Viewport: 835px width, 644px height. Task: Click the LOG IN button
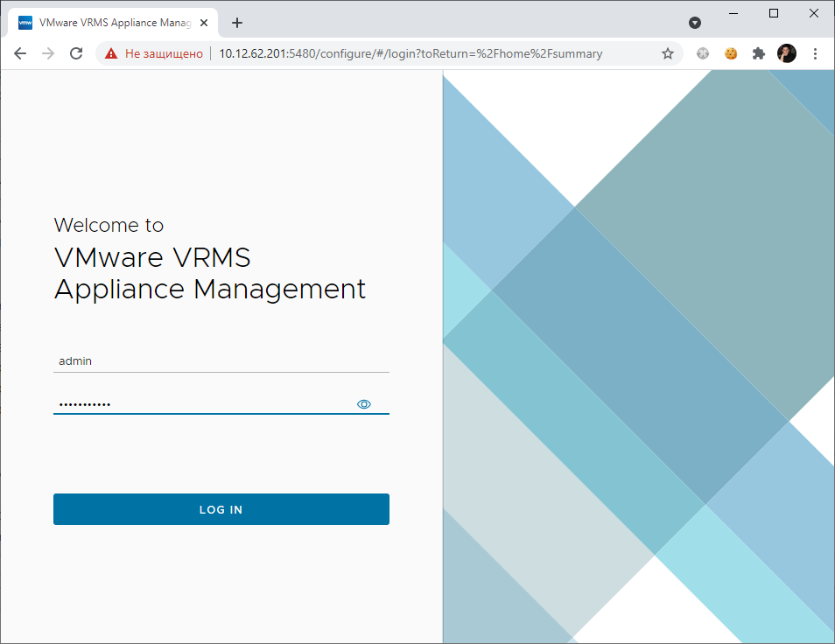tap(221, 509)
